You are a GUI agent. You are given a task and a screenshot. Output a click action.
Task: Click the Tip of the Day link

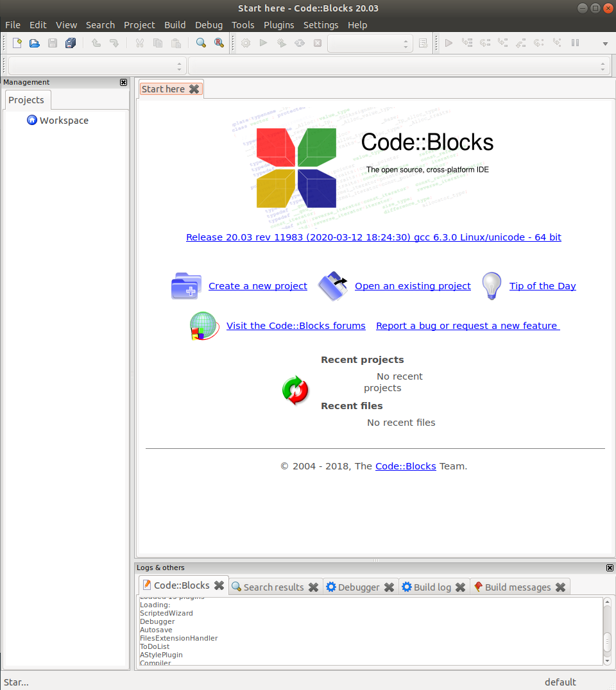coord(542,286)
